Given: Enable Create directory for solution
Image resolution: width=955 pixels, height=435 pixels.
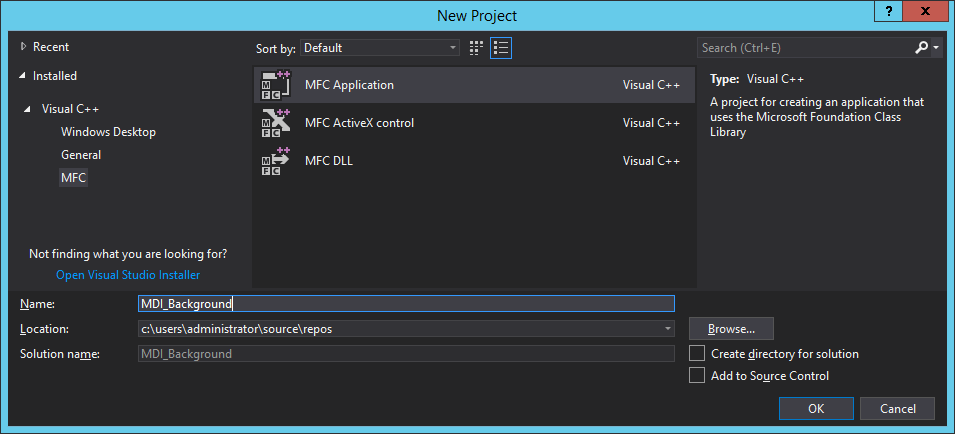Looking at the screenshot, I should click(697, 353).
